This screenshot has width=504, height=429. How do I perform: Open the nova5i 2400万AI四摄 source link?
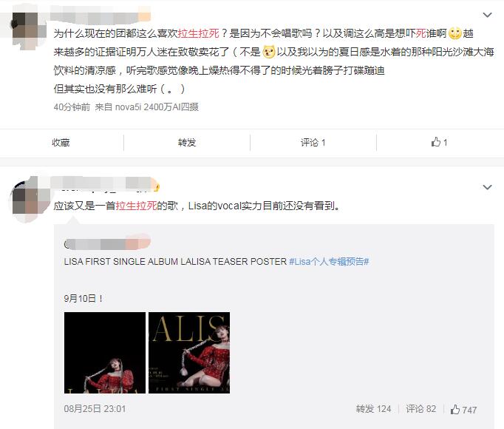tap(157, 107)
